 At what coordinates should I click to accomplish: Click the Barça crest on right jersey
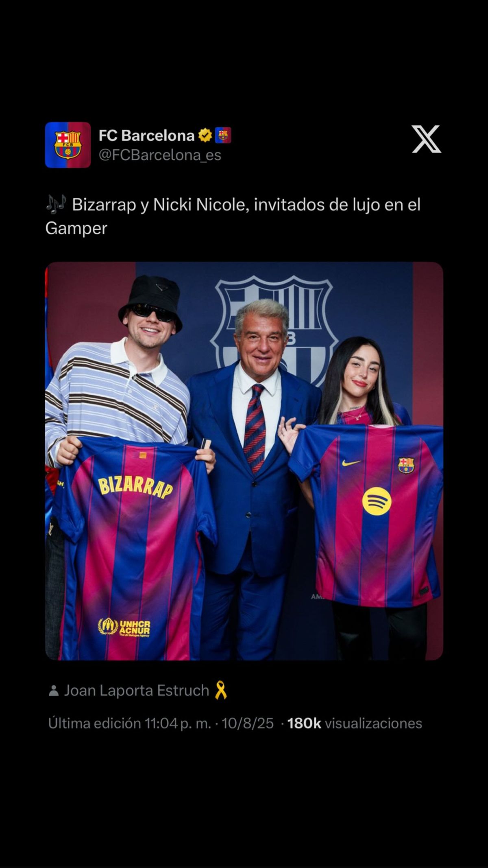(406, 465)
